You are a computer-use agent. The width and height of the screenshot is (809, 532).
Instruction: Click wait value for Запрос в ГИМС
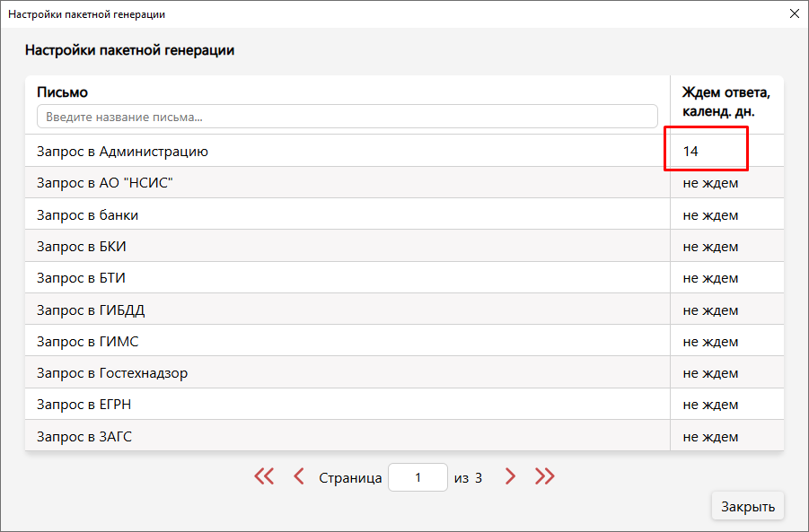point(710,342)
